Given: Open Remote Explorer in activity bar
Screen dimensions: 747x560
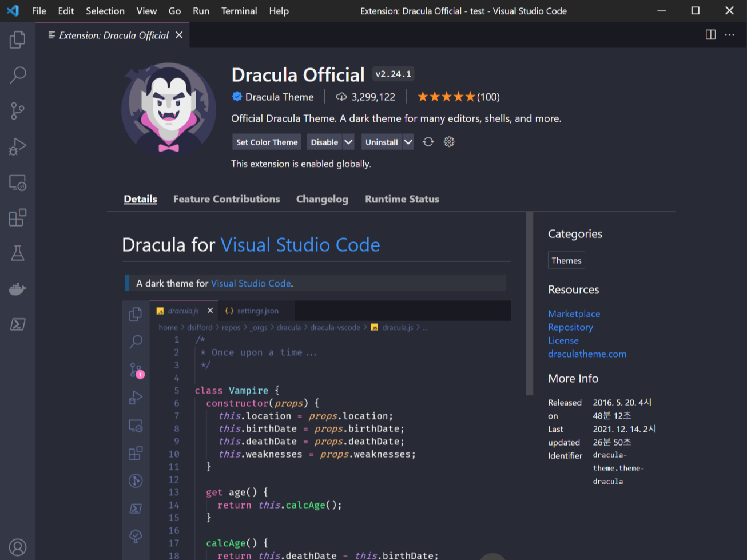Looking at the screenshot, I should (18, 182).
